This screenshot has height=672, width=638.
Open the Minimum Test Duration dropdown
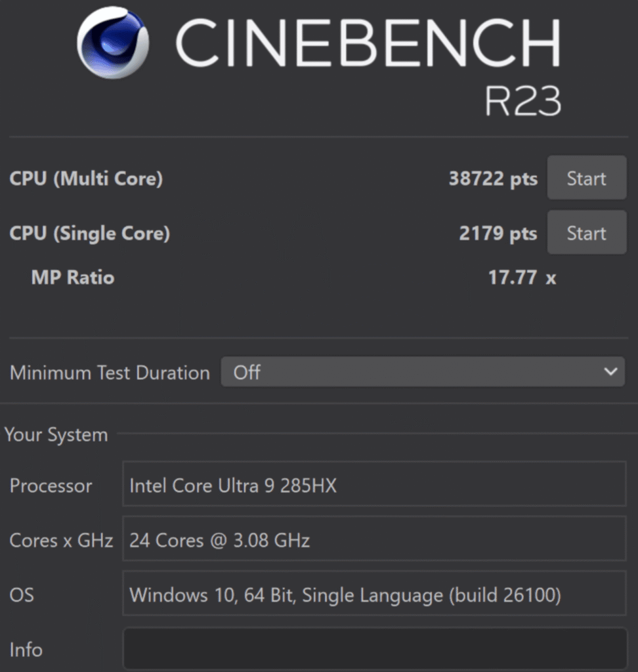(x=422, y=372)
